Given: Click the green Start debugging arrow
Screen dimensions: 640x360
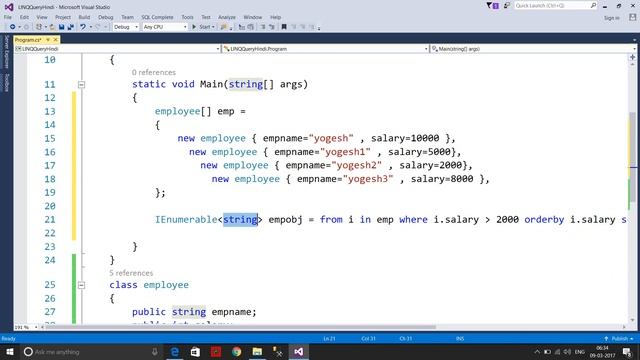Looking at the screenshot, I should tap(194, 27).
